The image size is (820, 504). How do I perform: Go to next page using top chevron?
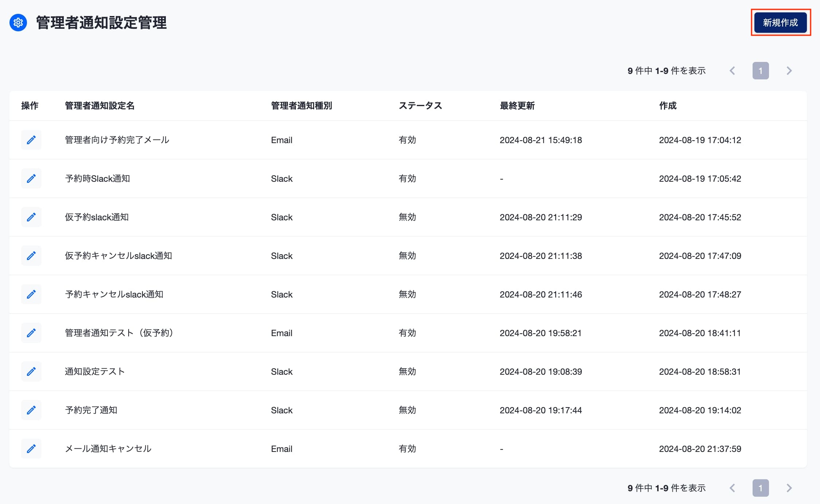coord(789,71)
